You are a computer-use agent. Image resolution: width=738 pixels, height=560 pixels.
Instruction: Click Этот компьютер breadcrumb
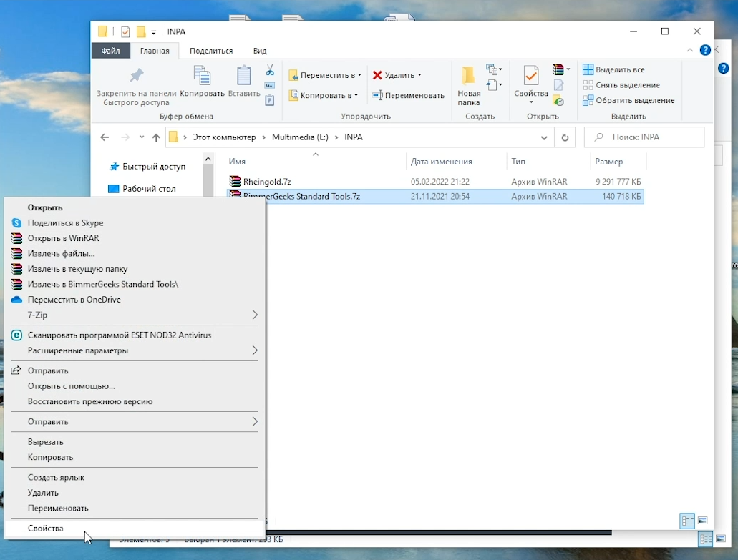pyautogui.click(x=224, y=137)
